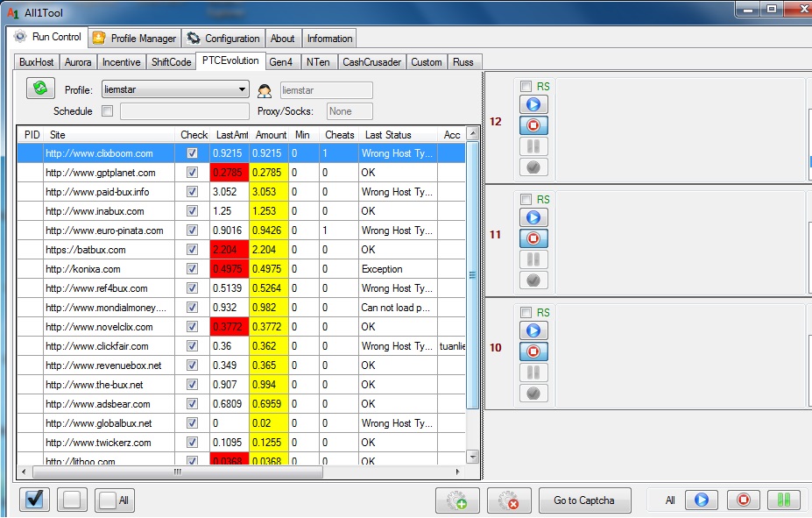This screenshot has height=518, width=812.
Task: Toggle the RS checkbox for slot 10
Action: [x=526, y=312]
